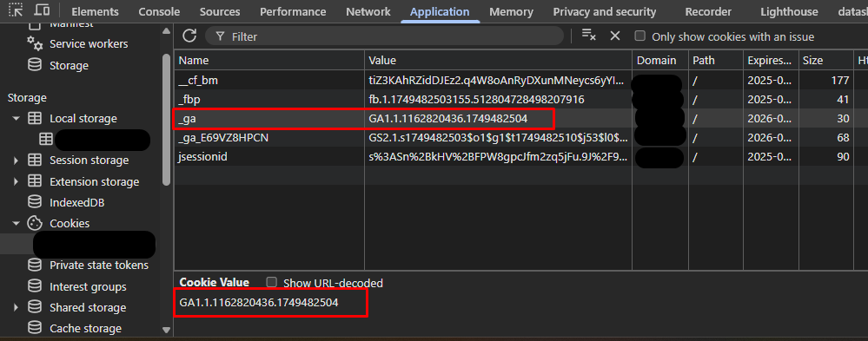Click the Private state tokens icon
The height and width of the screenshot is (341, 868).
coord(35,266)
